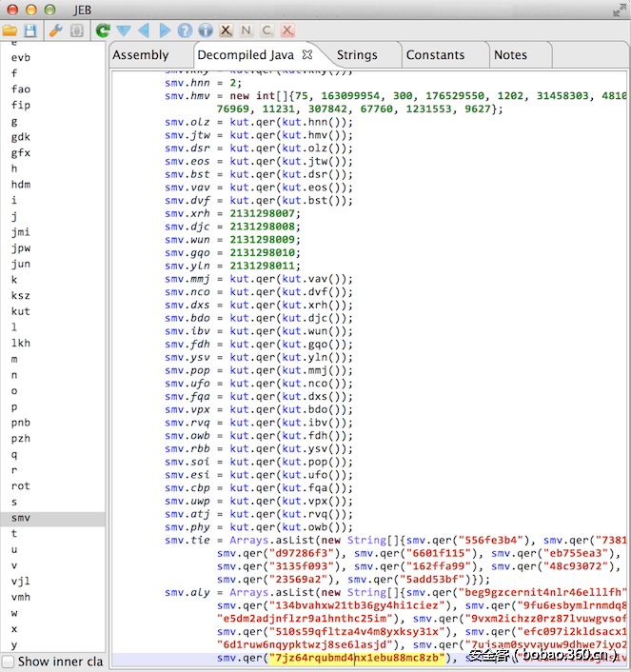Select the vmh class in the list
The image size is (631, 672).
(21, 597)
